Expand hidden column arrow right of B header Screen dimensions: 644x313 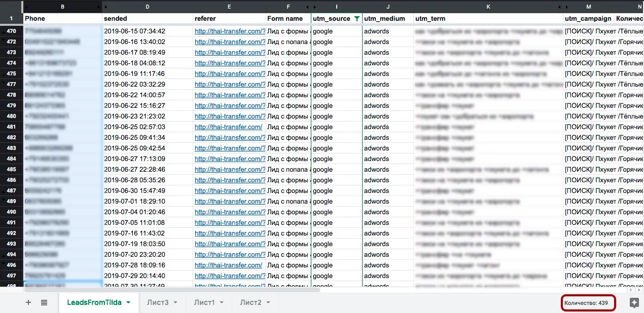point(98,7)
